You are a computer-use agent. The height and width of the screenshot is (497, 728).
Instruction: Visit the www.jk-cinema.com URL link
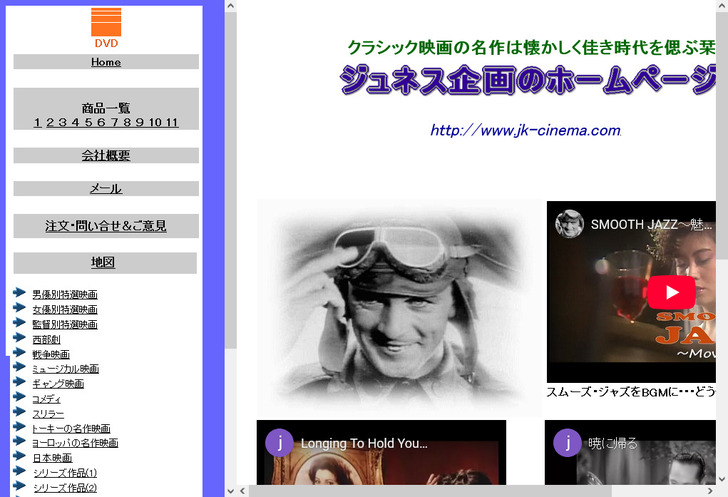click(x=525, y=131)
